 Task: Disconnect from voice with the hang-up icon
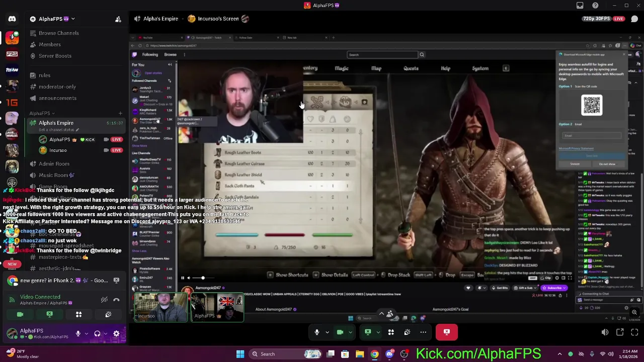tap(116, 300)
